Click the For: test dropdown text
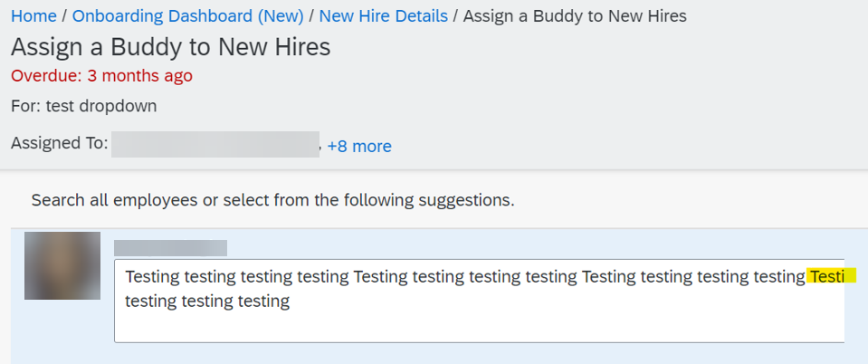868x364 pixels. click(83, 106)
